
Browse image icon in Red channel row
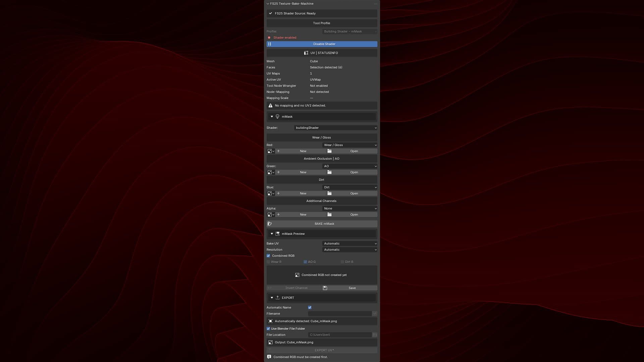pos(271,151)
